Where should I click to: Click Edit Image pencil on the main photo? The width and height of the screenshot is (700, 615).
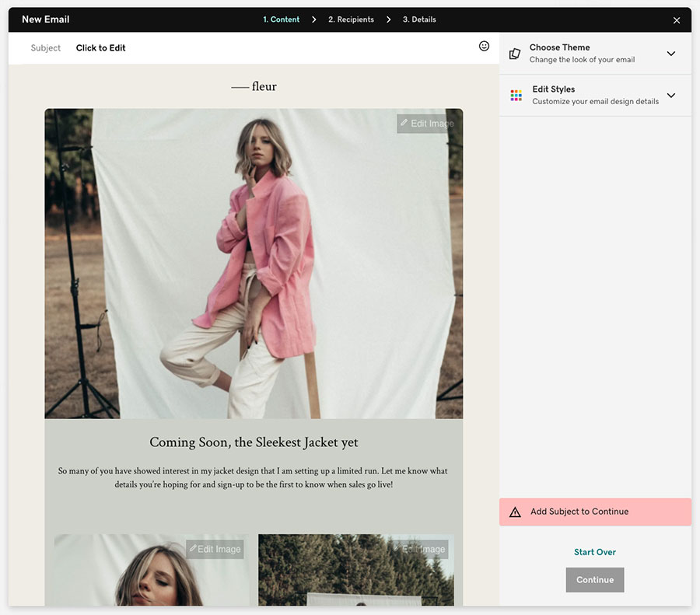tap(426, 123)
